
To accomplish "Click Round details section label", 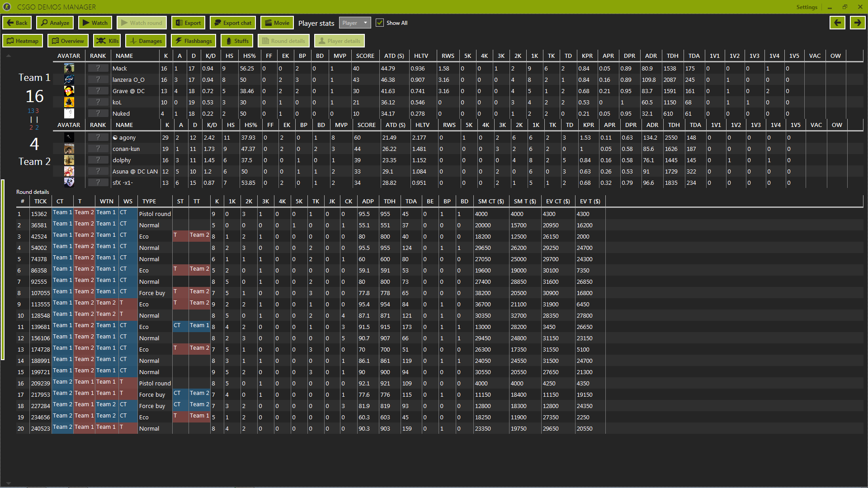I will [x=33, y=192].
